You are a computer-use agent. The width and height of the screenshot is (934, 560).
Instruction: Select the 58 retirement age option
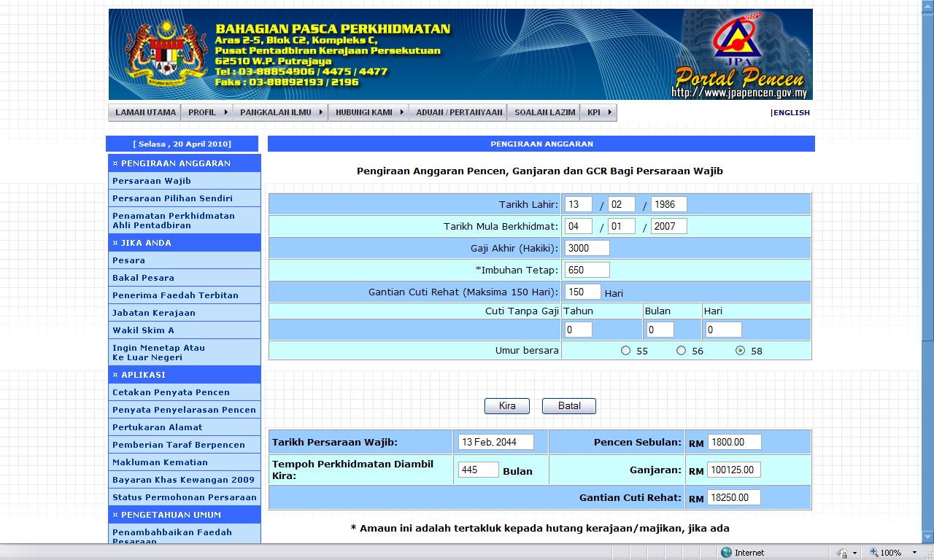coord(741,351)
